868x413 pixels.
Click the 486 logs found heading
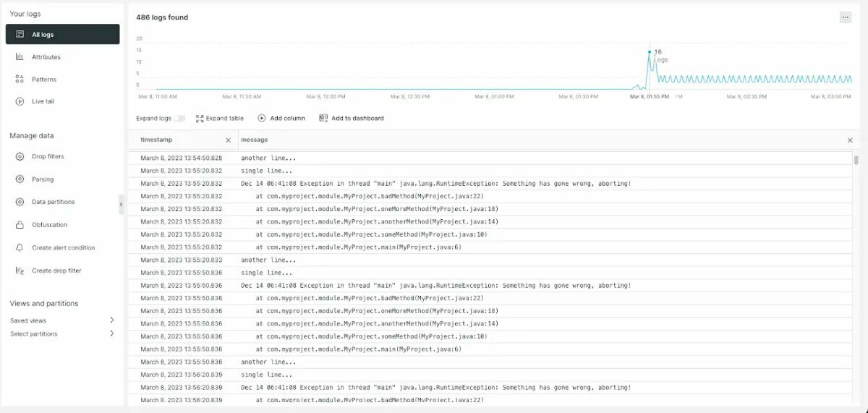162,17
